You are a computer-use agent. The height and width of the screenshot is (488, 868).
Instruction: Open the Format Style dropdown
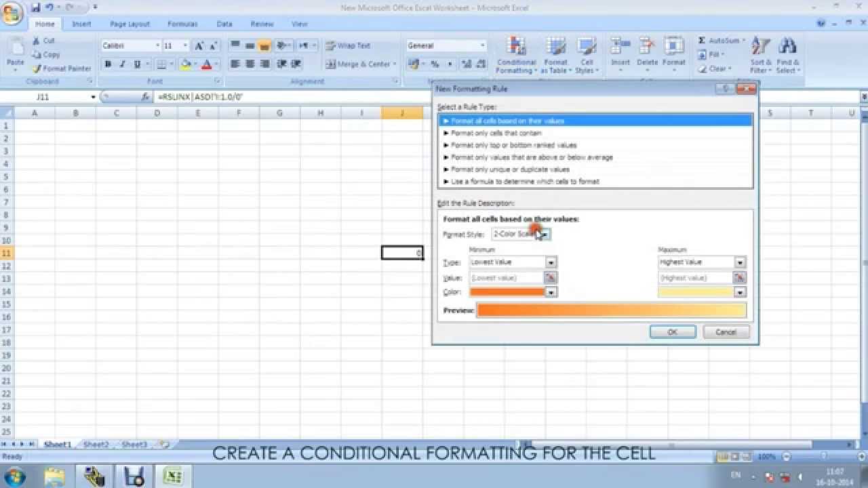545,235
